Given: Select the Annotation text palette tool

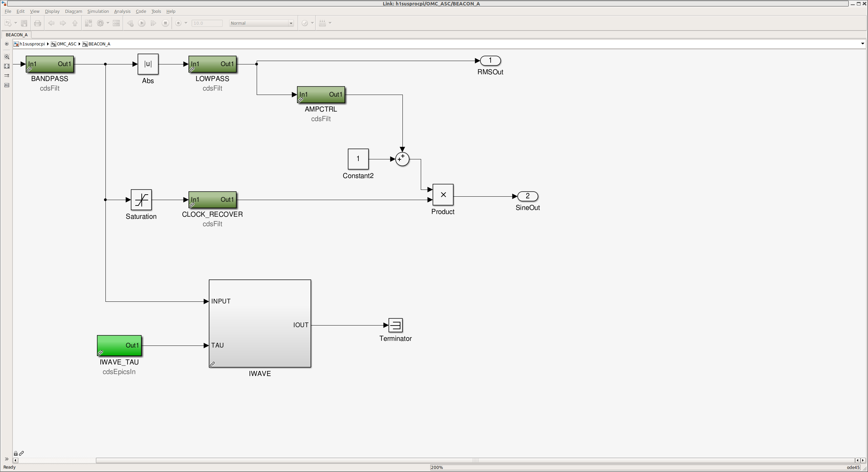Looking at the screenshot, I should click(7, 85).
